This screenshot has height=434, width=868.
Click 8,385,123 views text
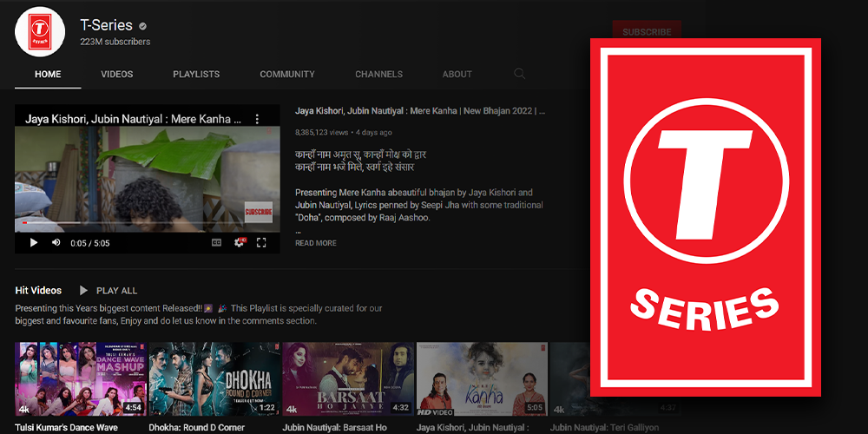pyautogui.click(x=322, y=132)
